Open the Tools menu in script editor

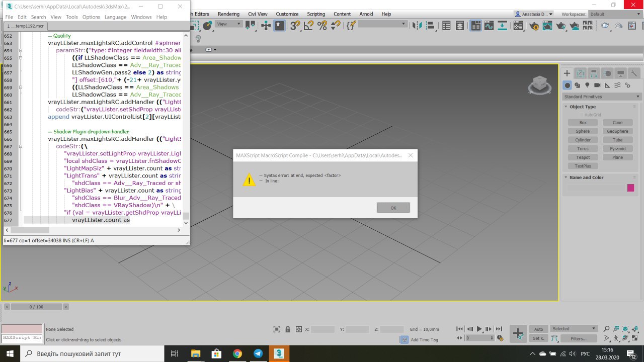[x=72, y=17]
